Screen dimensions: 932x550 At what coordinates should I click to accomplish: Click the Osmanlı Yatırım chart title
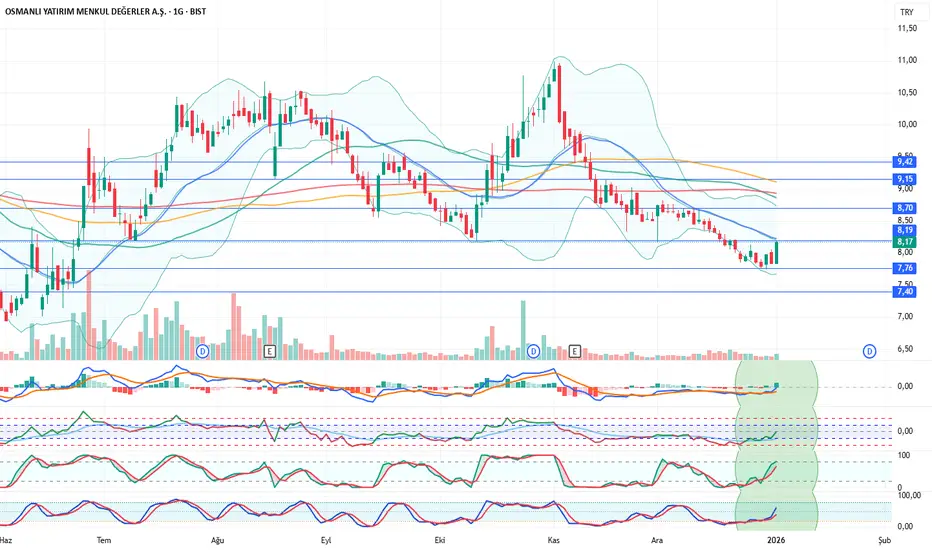tap(110, 12)
